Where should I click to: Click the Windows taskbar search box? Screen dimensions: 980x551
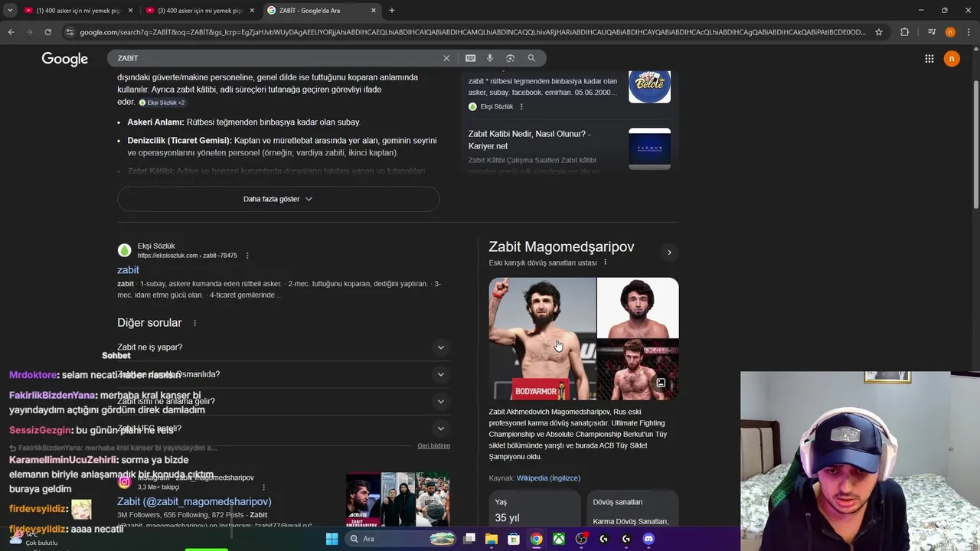400,539
